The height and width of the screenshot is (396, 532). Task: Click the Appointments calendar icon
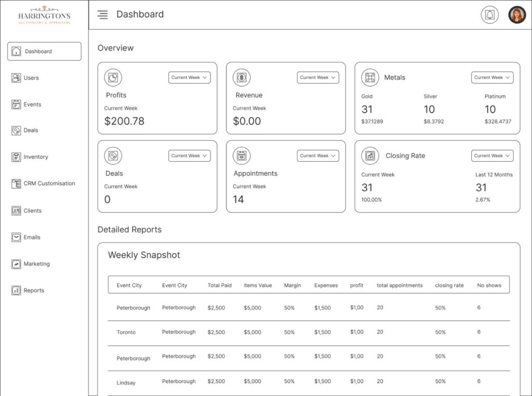pos(242,155)
